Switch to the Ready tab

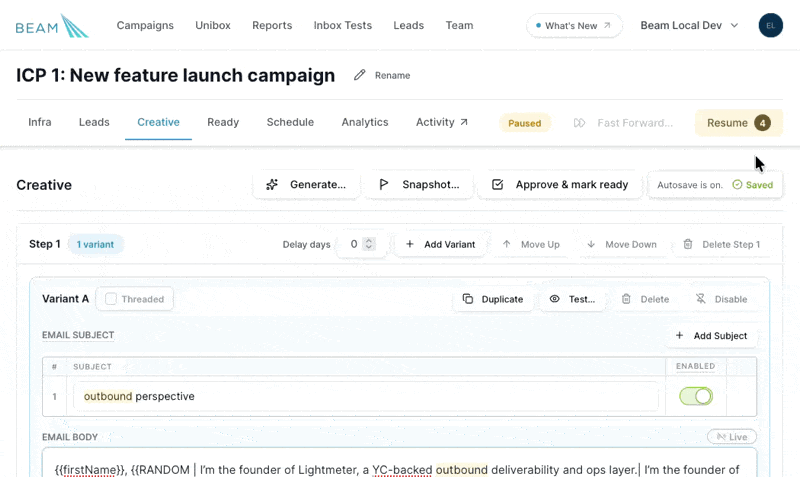point(223,122)
